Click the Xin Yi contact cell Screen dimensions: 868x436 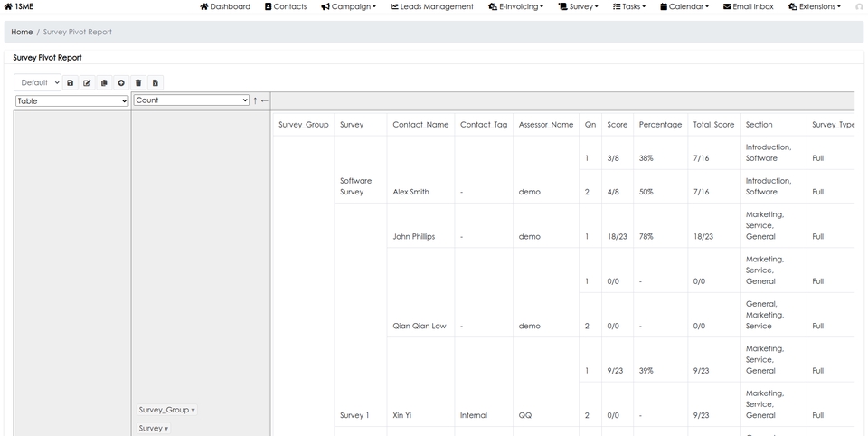coord(401,415)
